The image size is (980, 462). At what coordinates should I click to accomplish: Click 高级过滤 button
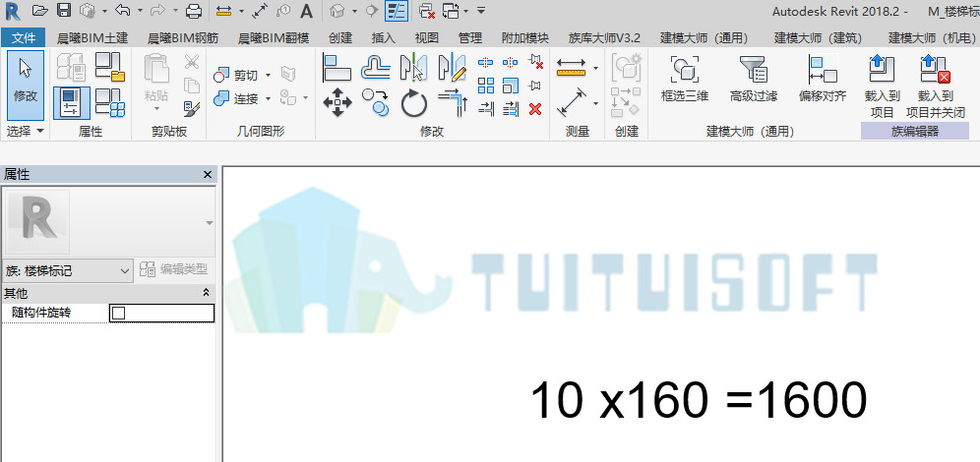coord(753,80)
